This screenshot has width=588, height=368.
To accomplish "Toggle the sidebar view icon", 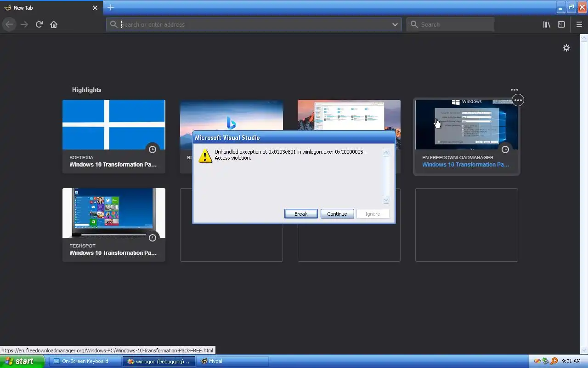I will [561, 24].
